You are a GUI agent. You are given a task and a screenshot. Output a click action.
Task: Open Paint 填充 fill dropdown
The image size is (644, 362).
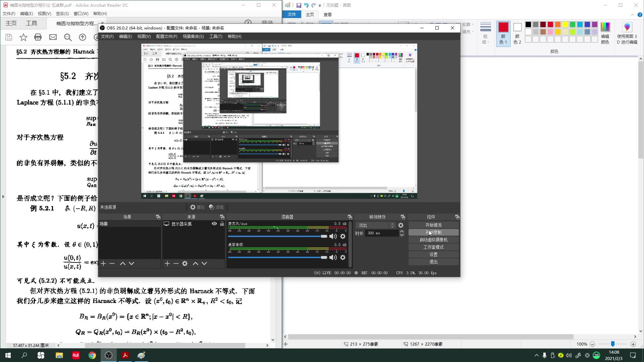click(468, 32)
